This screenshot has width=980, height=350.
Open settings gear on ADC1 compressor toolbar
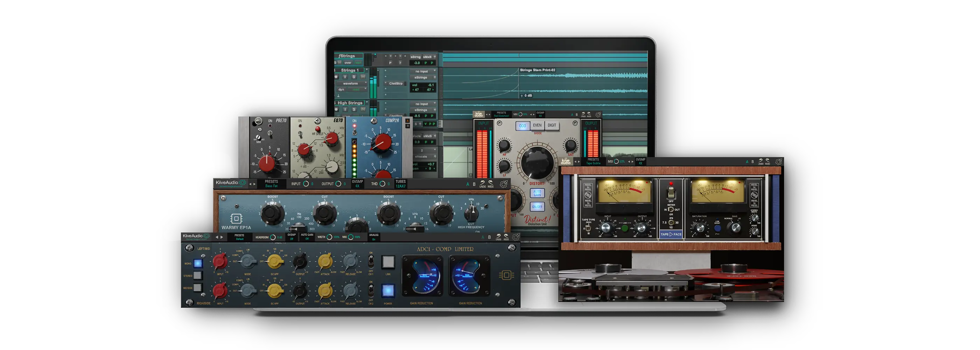click(x=516, y=237)
